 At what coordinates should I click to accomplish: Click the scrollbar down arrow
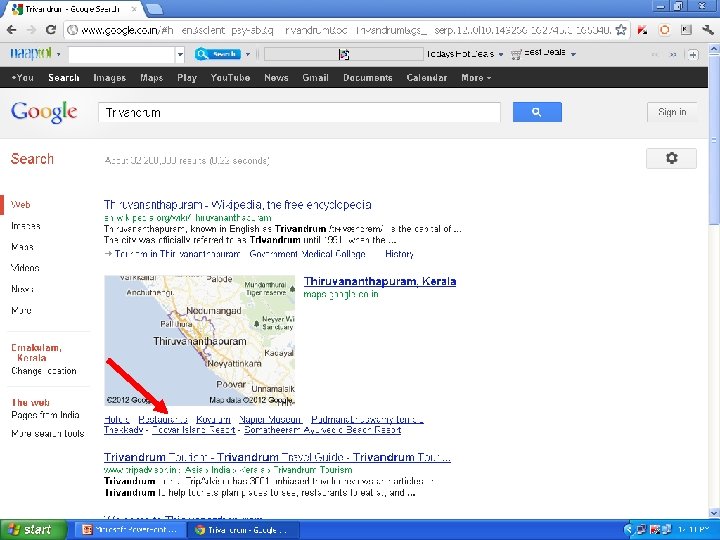[x=714, y=513]
